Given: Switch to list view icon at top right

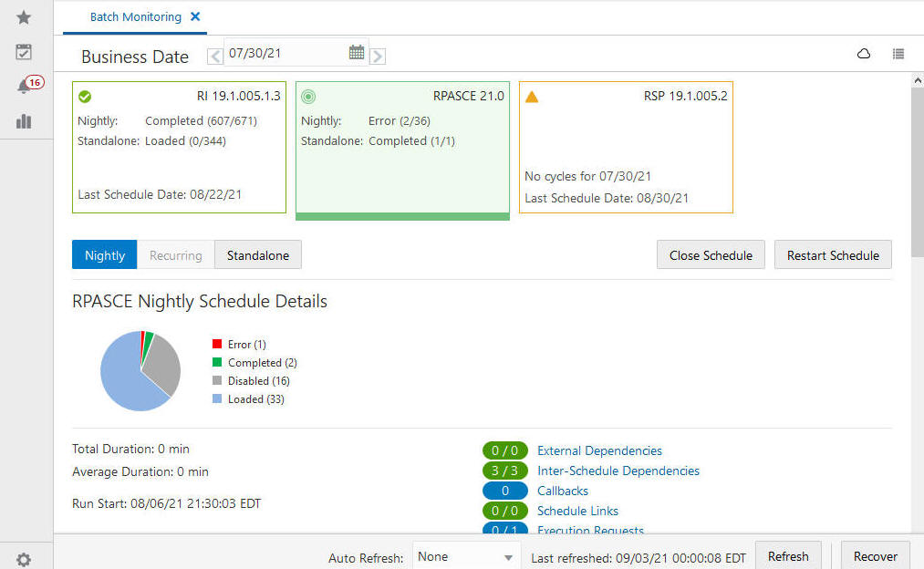Looking at the screenshot, I should (x=898, y=54).
